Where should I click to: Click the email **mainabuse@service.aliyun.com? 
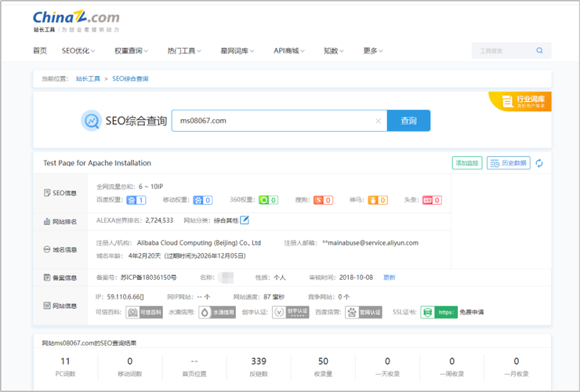coord(370,243)
